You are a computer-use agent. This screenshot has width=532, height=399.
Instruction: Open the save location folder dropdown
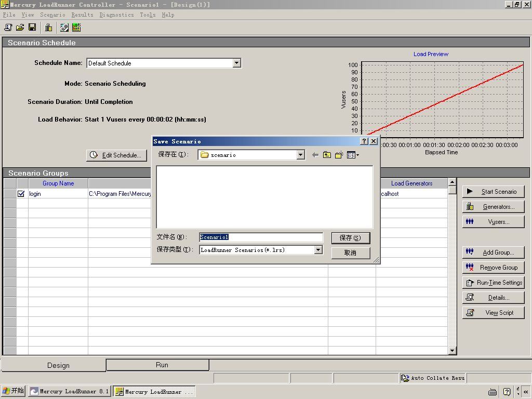click(x=301, y=155)
